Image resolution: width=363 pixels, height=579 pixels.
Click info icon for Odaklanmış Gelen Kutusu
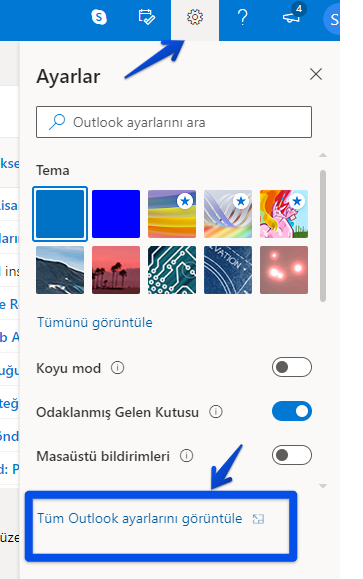[x=216, y=411]
